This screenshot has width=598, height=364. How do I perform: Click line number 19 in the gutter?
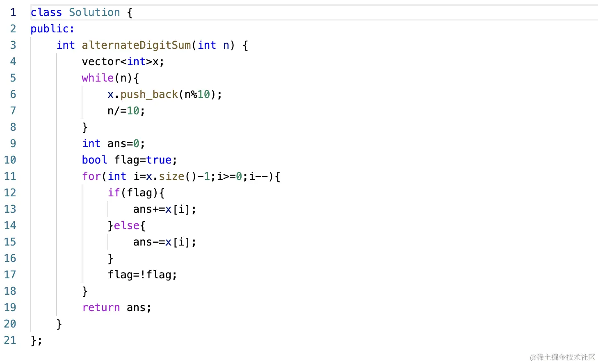pyautogui.click(x=10, y=307)
